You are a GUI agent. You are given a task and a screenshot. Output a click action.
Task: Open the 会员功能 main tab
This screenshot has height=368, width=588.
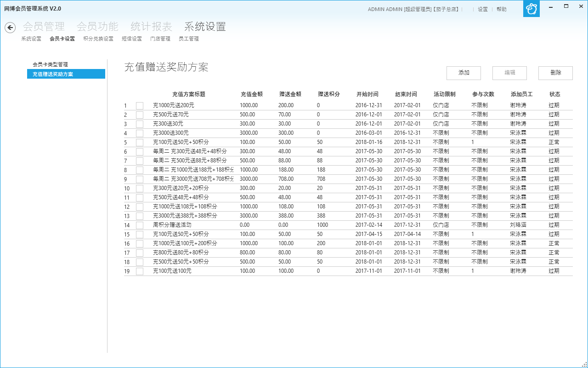(x=97, y=27)
